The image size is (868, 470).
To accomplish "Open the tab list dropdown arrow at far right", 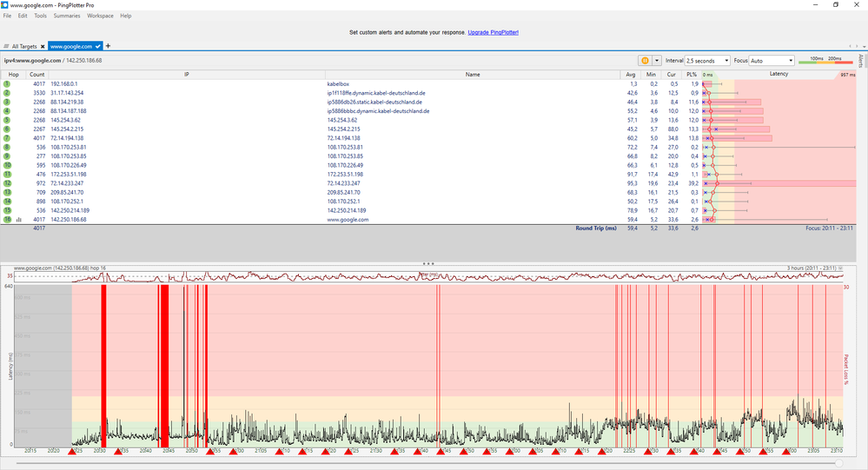I will [x=864, y=46].
